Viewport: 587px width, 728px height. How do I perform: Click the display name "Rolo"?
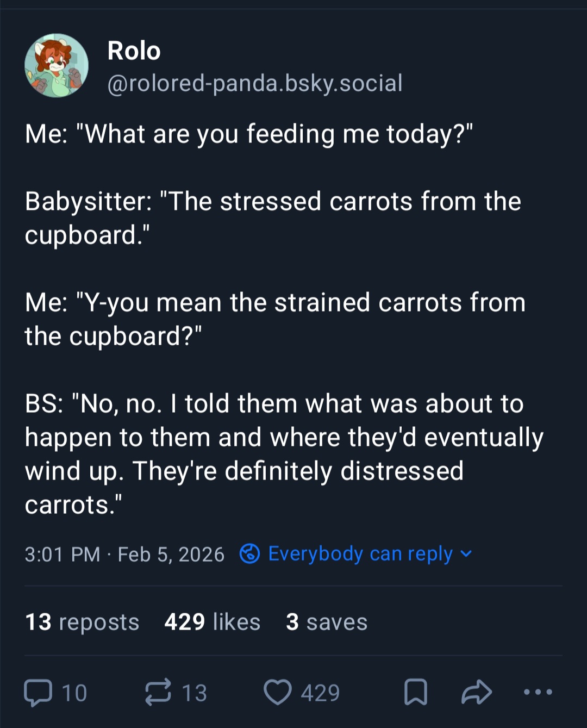coord(134,51)
